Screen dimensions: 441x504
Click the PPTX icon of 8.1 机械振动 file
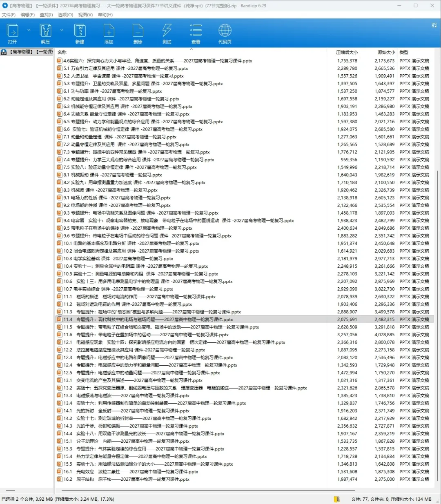click(60, 175)
